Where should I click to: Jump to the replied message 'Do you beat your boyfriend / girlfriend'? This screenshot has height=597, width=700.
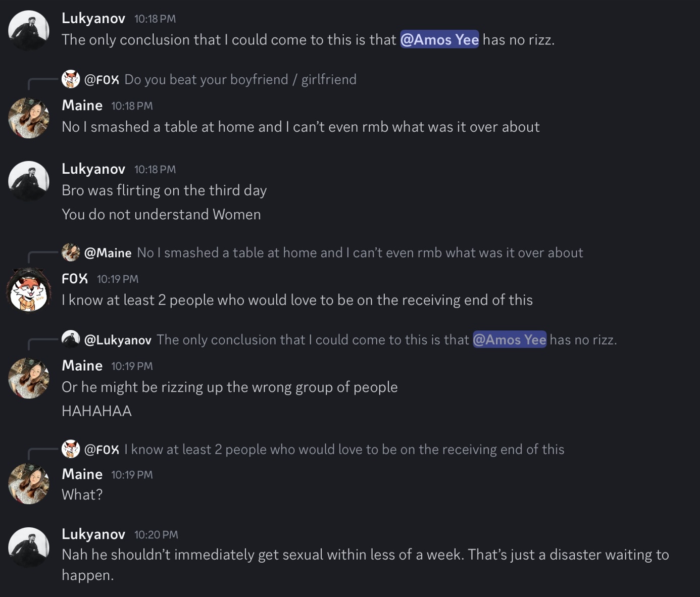[x=240, y=79]
